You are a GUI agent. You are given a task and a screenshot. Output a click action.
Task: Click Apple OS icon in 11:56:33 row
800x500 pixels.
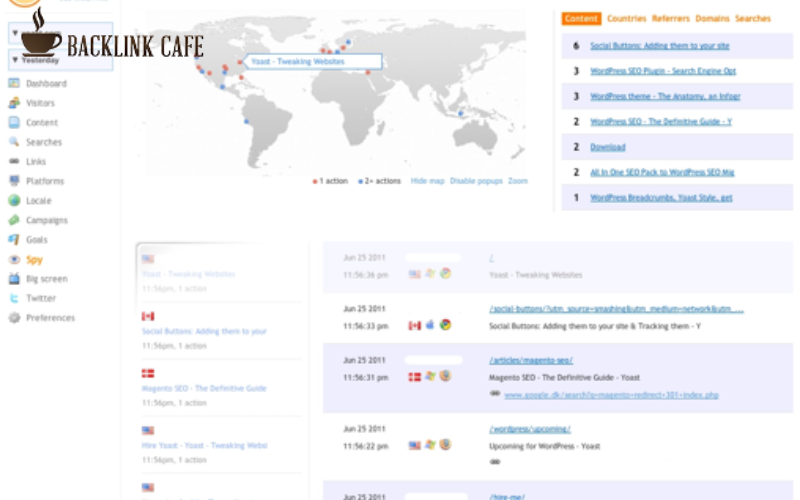click(x=430, y=324)
